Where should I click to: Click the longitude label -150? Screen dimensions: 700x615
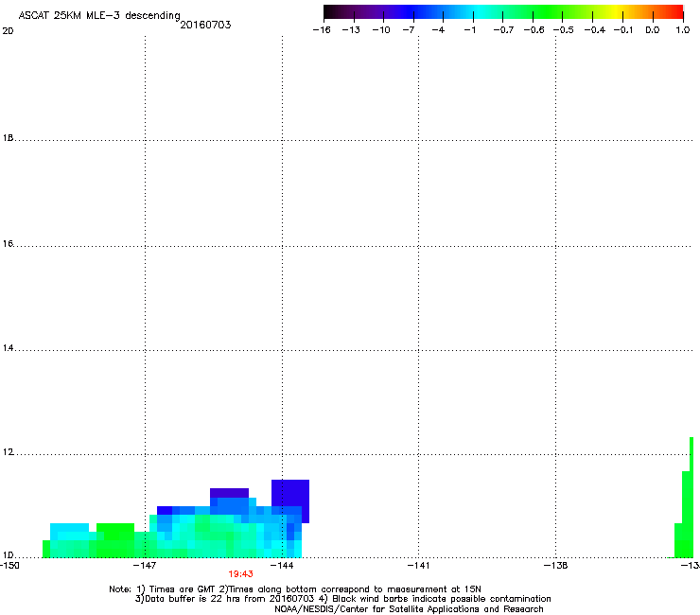point(9,566)
